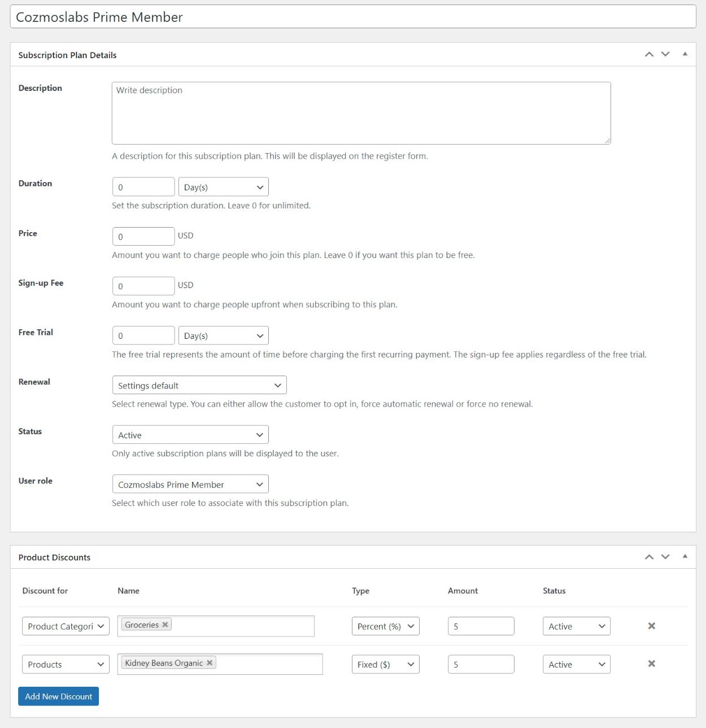Open the plan Status Active dropdown
Viewport: 706px width, 728px height.
pyautogui.click(x=190, y=435)
